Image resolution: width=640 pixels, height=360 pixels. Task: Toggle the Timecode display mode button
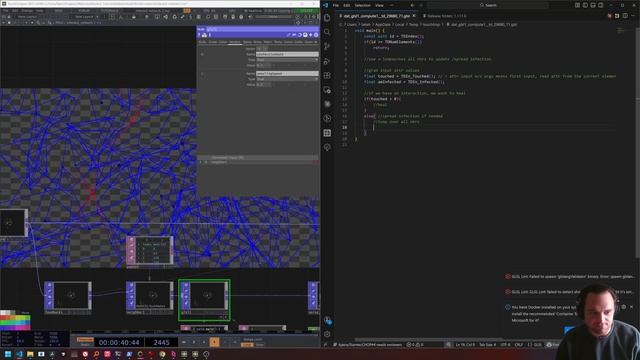(85, 339)
